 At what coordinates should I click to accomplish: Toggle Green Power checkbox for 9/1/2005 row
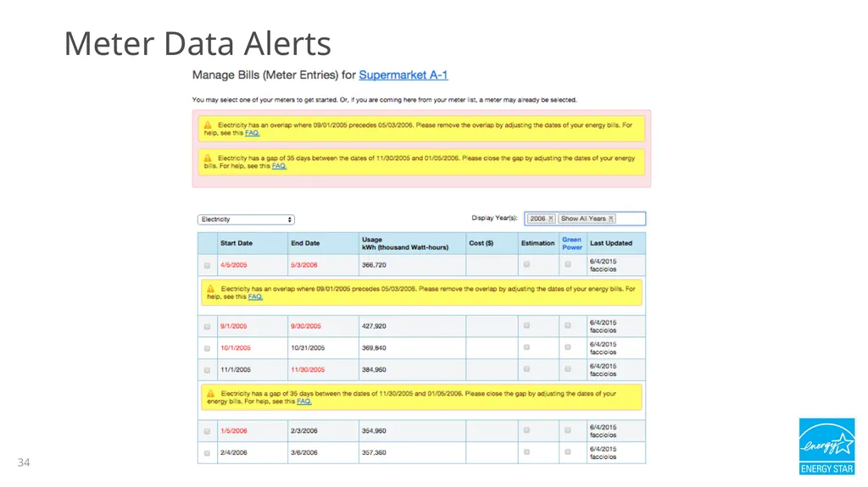[x=567, y=325]
